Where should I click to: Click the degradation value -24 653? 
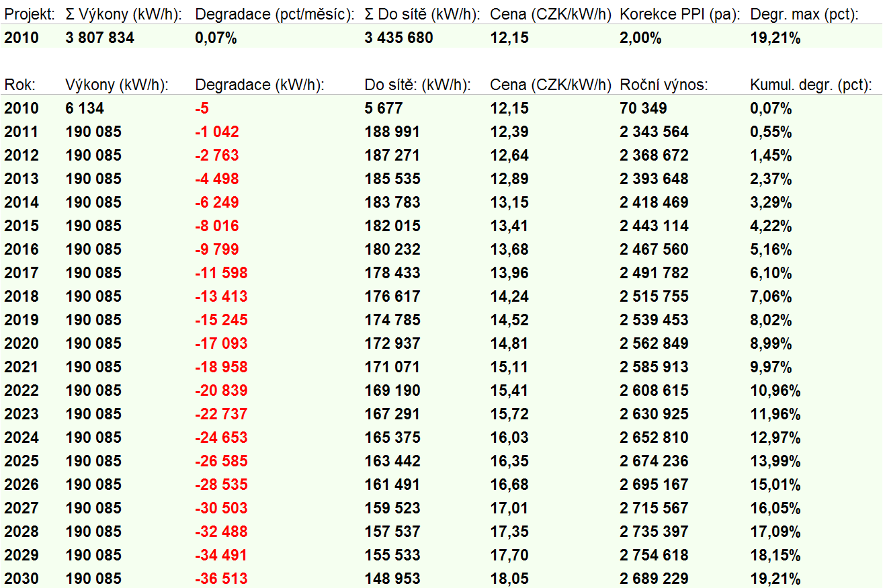click(x=221, y=438)
